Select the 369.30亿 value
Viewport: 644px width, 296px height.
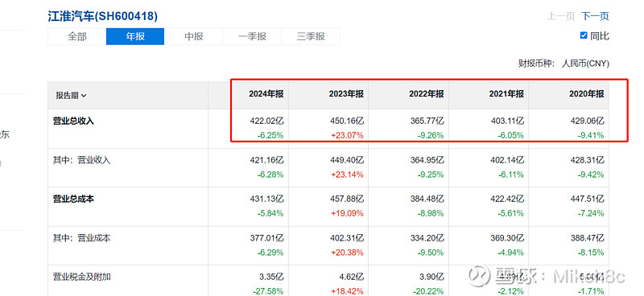pyautogui.click(x=507, y=238)
